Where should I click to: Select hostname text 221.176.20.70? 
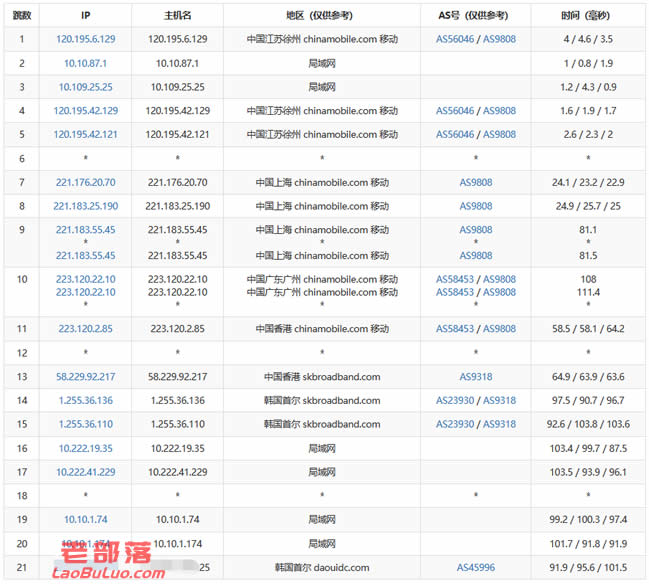point(178,182)
